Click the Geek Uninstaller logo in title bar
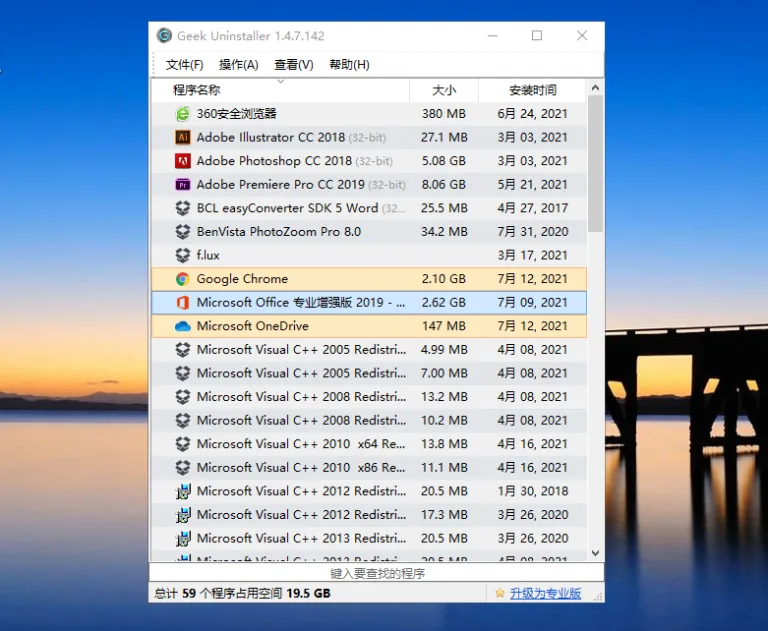The image size is (768, 631). click(x=164, y=36)
